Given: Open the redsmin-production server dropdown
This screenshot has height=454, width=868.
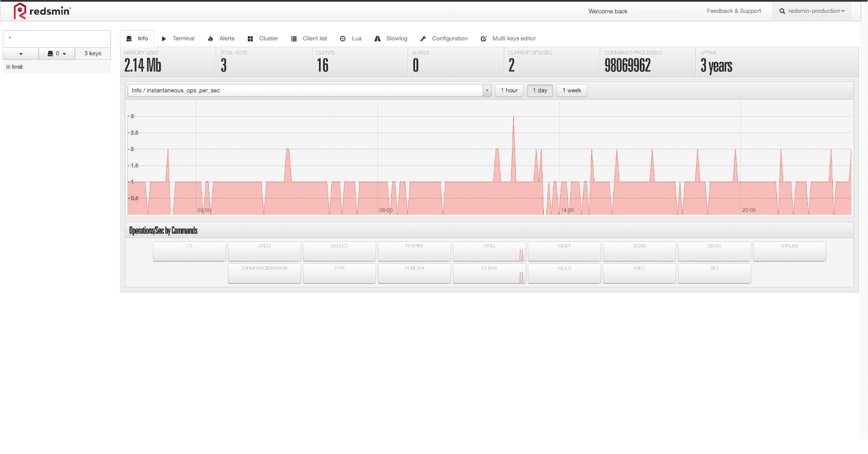Looking at the screenshot, I should pyautogui.click(x=812, y=11).
